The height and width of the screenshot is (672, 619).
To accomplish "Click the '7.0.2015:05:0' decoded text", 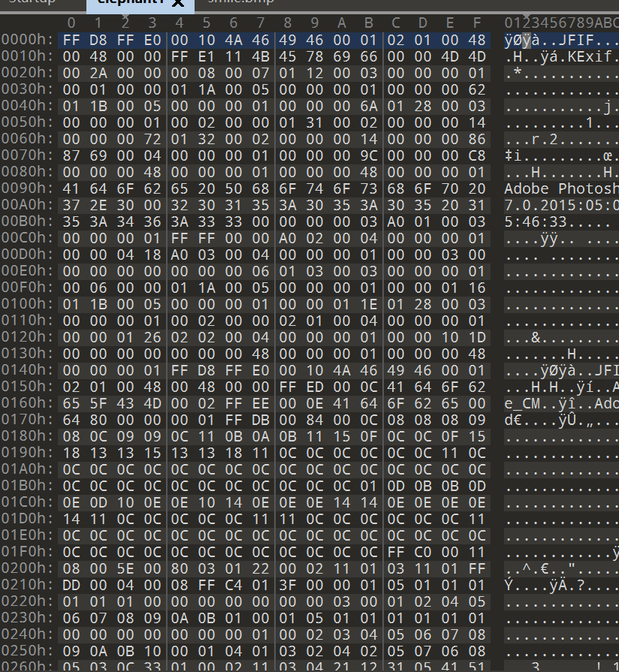I will pos(562,205).
